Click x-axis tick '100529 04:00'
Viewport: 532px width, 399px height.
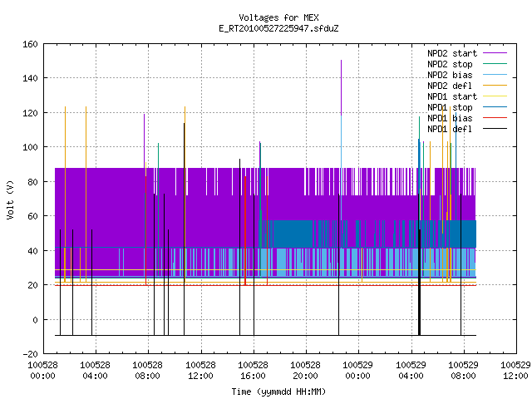click(x=411, y=371)
